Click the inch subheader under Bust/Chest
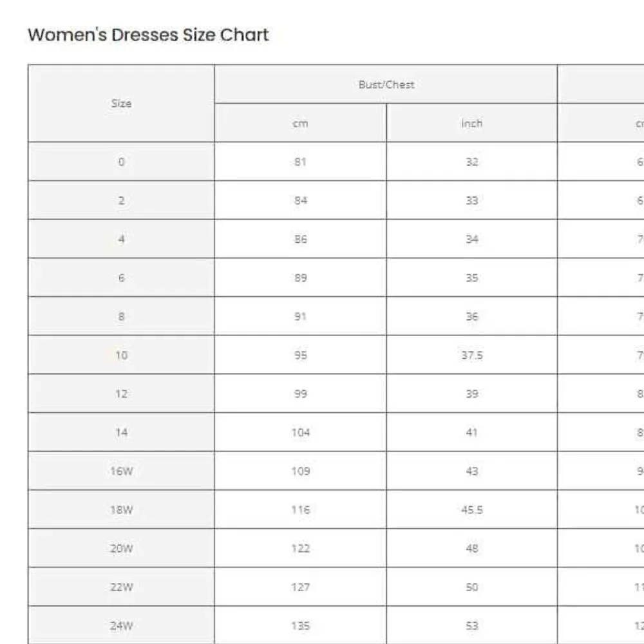Viewport: 644px width, 644px height. 472,123
